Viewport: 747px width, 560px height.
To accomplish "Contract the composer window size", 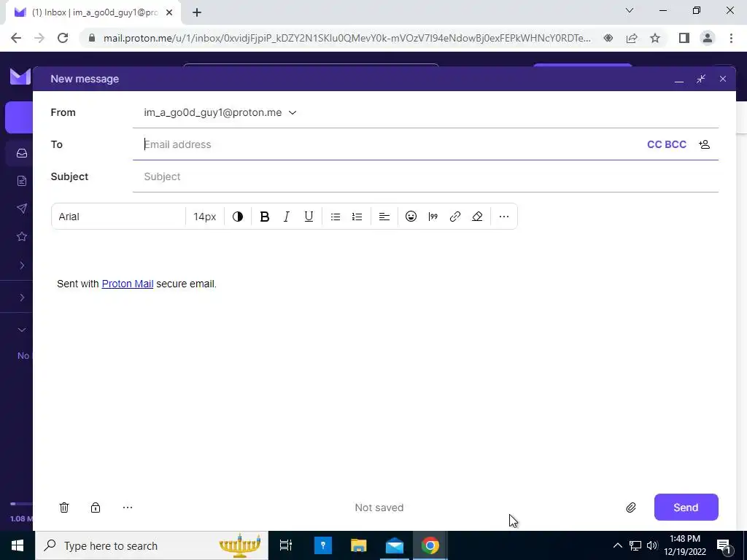I will 701,79.
